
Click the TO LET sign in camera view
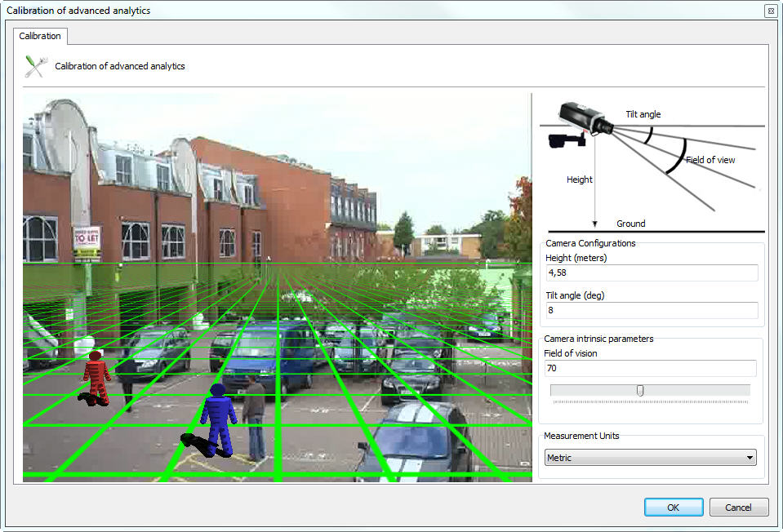[x=87, y=241]
